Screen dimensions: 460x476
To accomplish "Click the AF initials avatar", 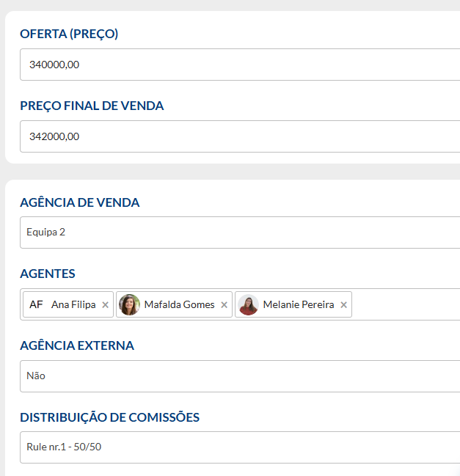I will coord(36,304).
